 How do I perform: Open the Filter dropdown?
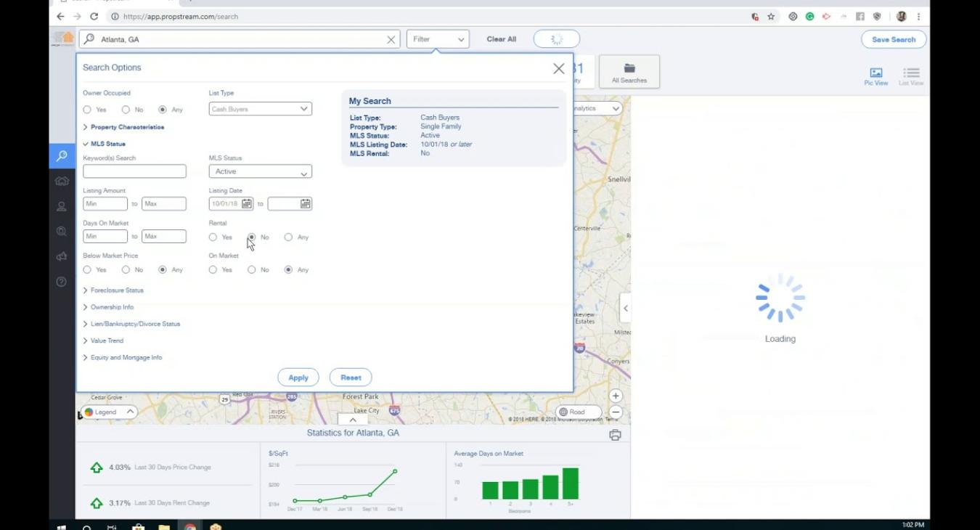point(438,39)
